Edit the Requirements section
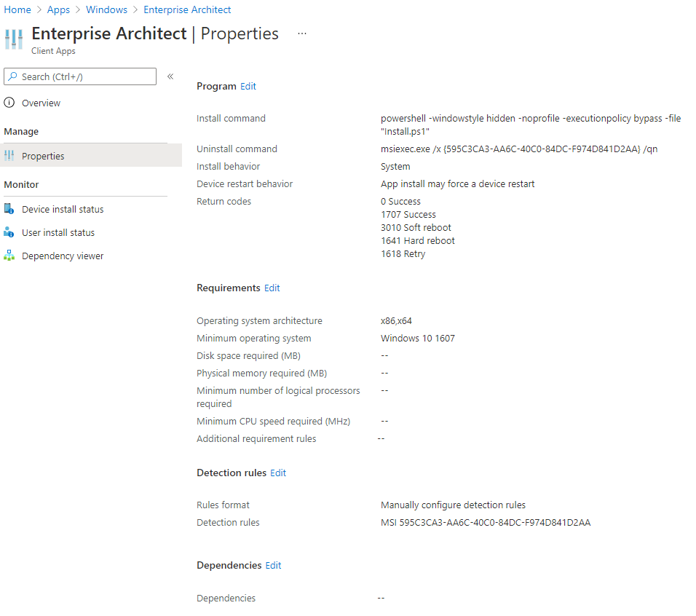This screenshot has height=616, width=696. pos(272,288)
